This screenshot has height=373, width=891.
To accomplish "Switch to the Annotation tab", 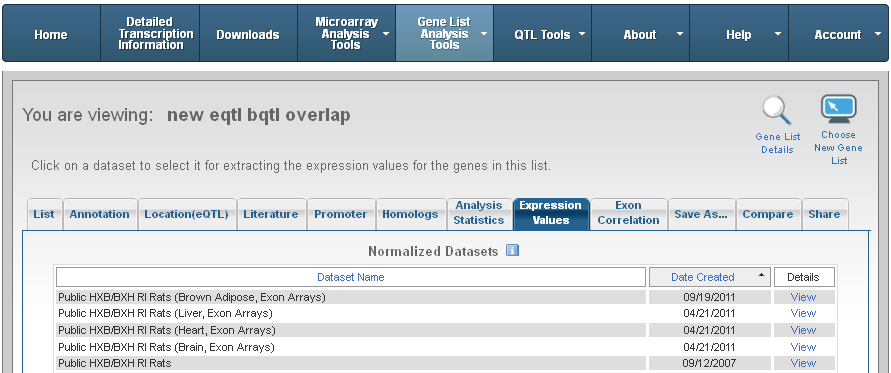I will pos(99,214).
